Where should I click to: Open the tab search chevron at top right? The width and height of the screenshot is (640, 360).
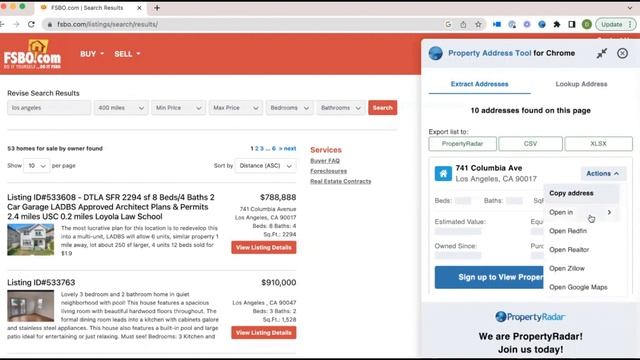tap(630, 8)
